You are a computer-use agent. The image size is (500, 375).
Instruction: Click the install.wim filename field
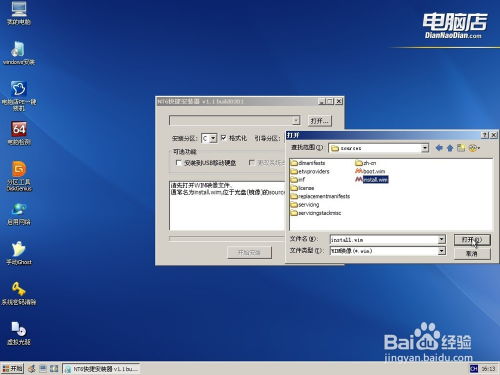coord(384,239)
